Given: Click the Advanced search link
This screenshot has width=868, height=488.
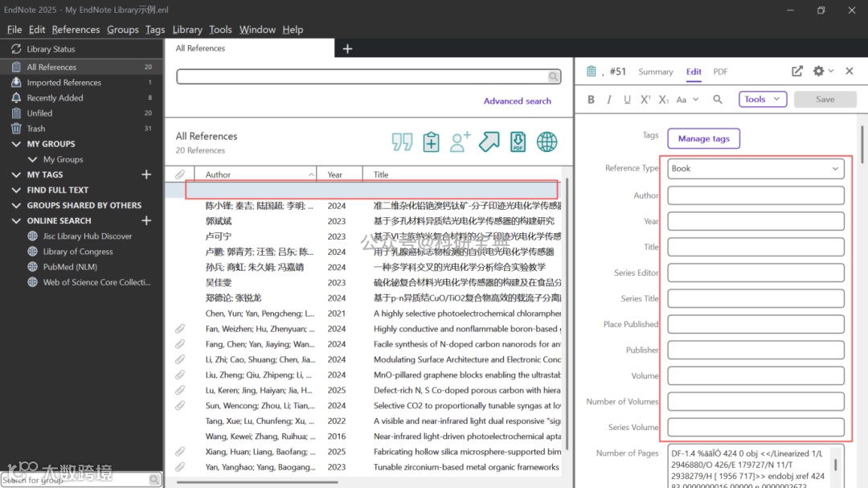Looking at the screenshot, I should (x=517, y=100).
